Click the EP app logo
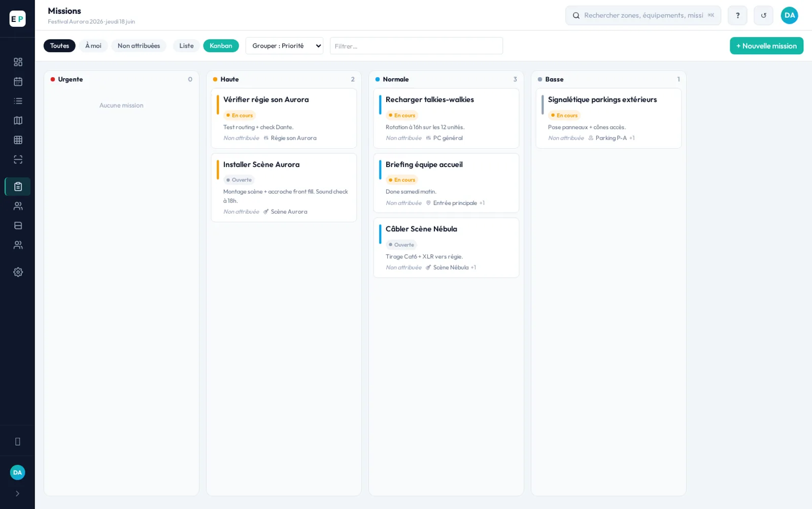This screenshot has height=509, width=812. (x=17, y=19)
